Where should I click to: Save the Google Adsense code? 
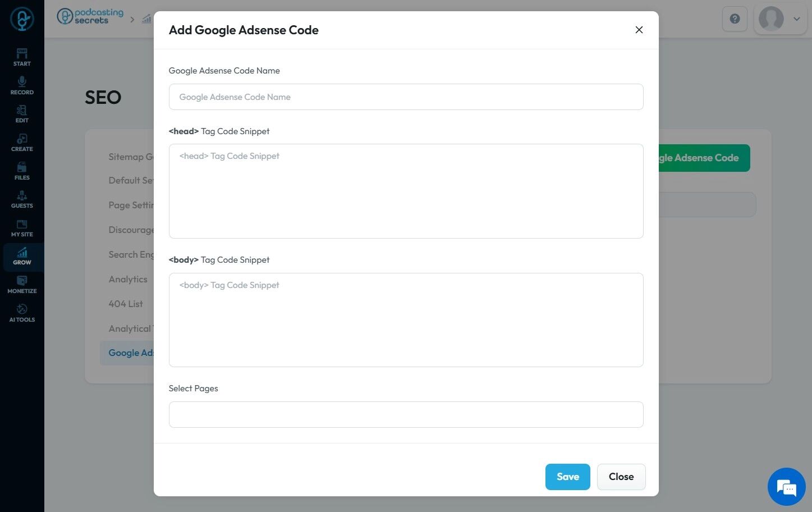567,477
